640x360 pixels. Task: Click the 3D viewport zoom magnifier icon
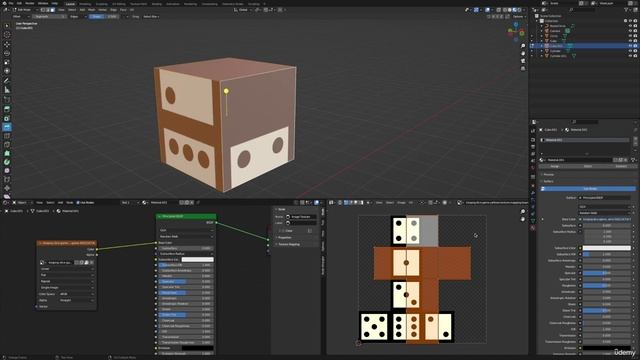[x=523, y=46]
